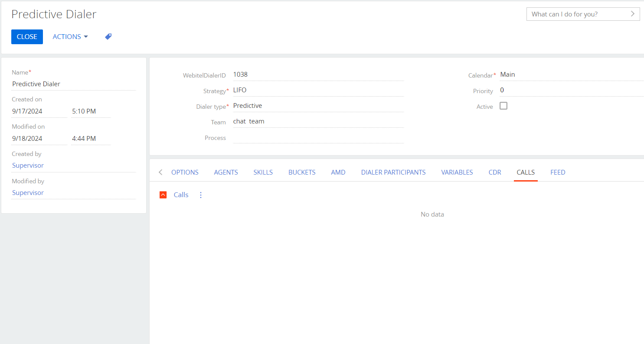Switch to the Variables tab
The image size is (644, 344).
click(x=457, y=172)
